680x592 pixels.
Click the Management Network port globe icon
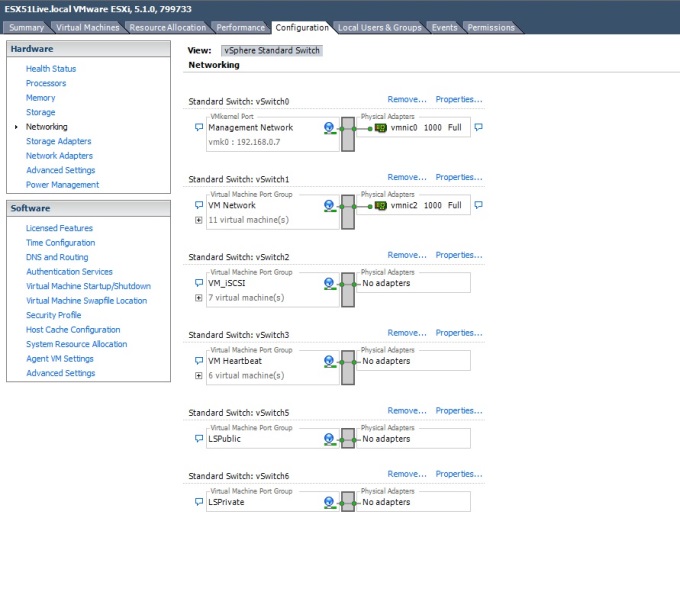[330, 128]
